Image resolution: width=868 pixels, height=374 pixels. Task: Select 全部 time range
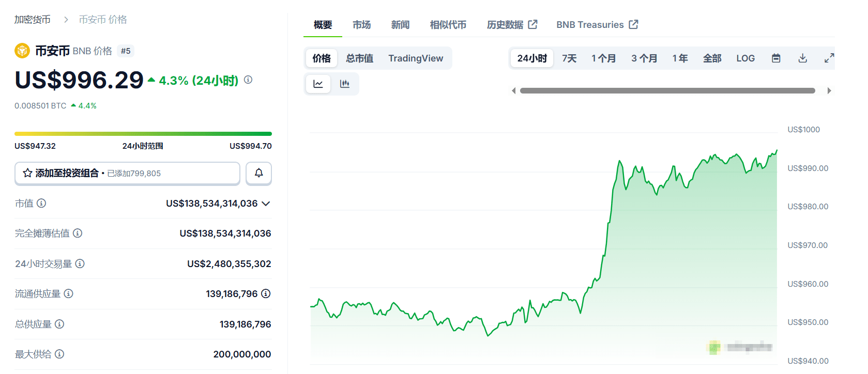click(x=712, y=58)
